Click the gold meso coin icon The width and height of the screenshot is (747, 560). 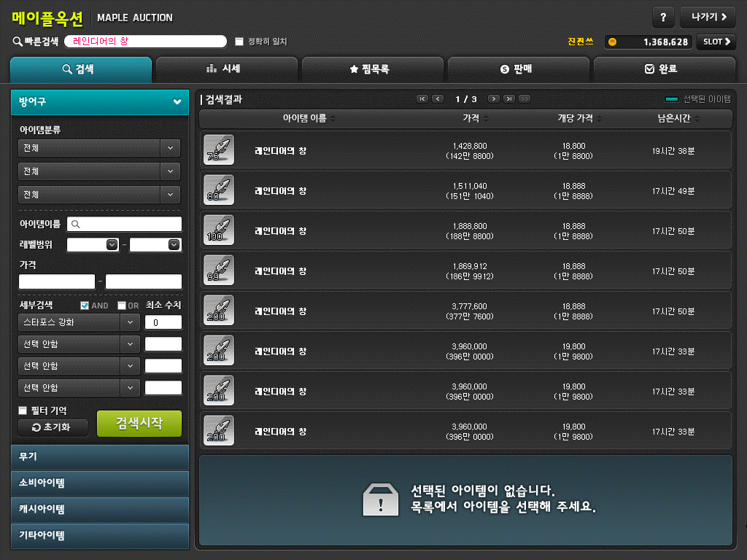click(x=612, y=42)
